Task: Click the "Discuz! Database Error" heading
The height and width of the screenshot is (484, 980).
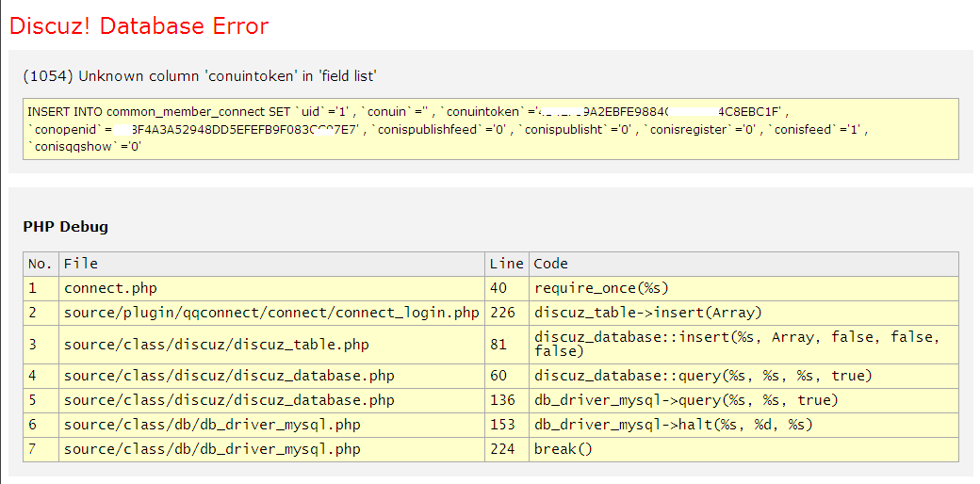Action: [139, 26]
